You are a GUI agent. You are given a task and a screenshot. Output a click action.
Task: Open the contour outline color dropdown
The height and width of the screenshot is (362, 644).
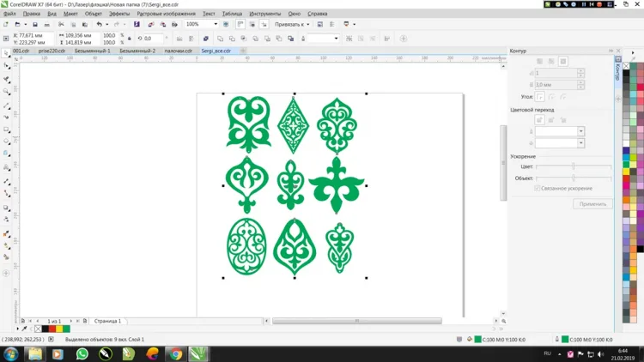point(580,131)
